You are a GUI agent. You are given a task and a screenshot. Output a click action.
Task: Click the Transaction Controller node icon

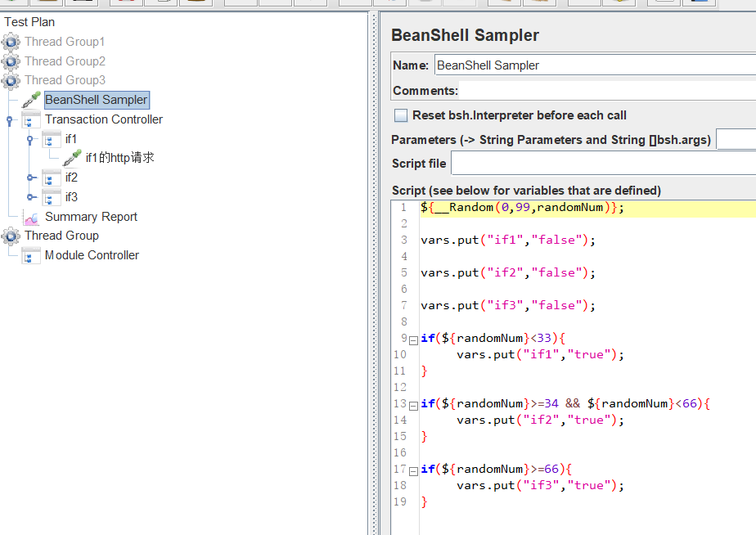click(31, 119)
